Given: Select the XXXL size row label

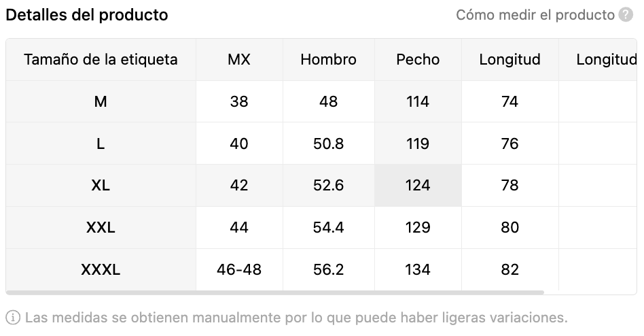Looking at the screenshot, I should pyautogui.click(x=101, y=270).
